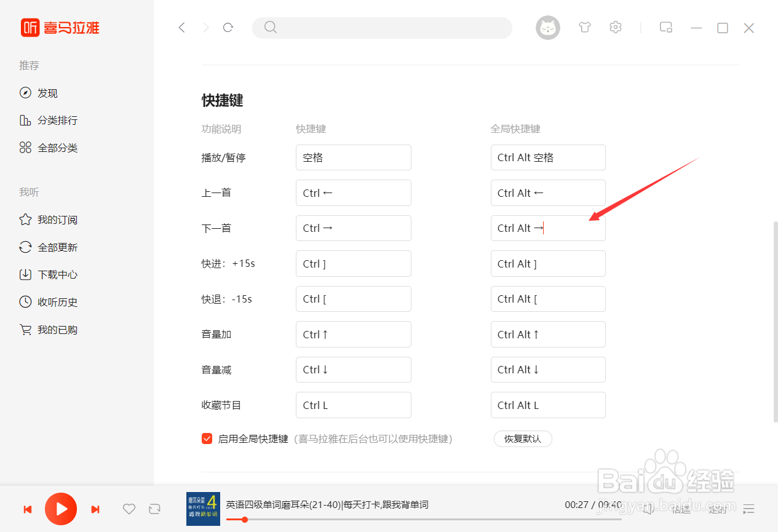Click 恢复默认 to restore defaults
778x532 pixels.
(522, 439)
